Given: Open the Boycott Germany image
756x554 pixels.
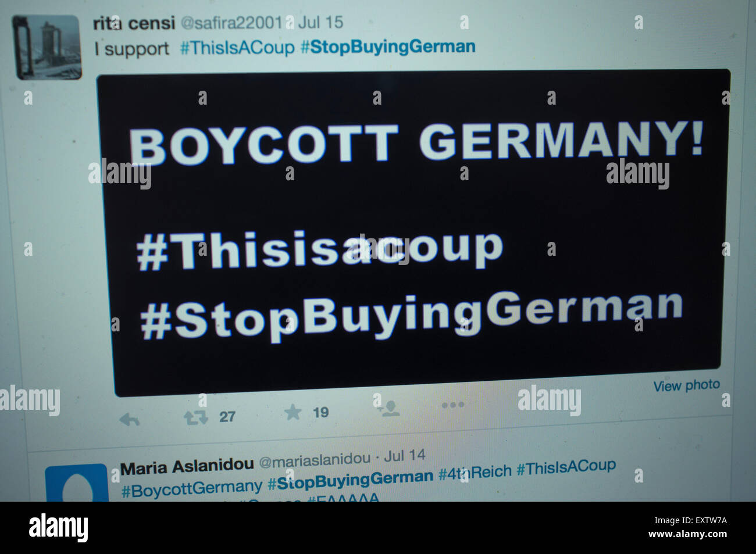Looking at the screenshot, I should [413, 233].
